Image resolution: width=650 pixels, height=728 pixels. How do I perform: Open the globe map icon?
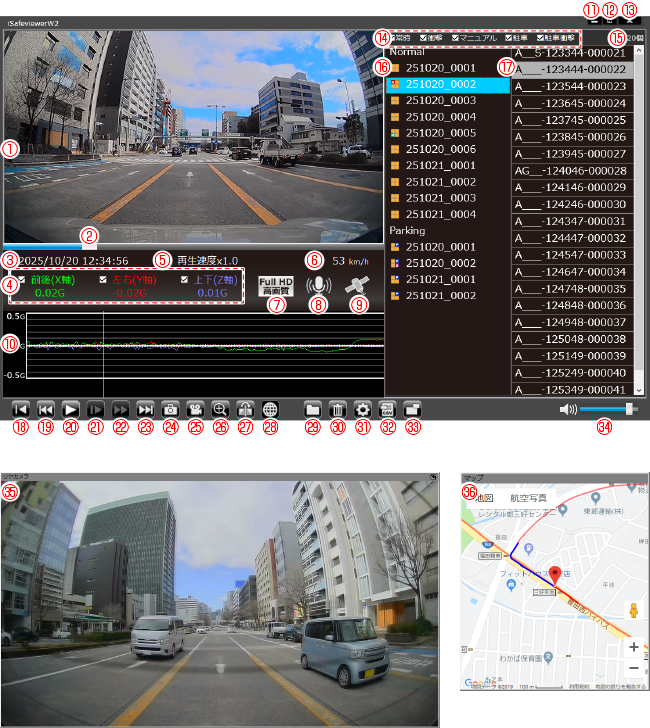(x=270, y=410)
